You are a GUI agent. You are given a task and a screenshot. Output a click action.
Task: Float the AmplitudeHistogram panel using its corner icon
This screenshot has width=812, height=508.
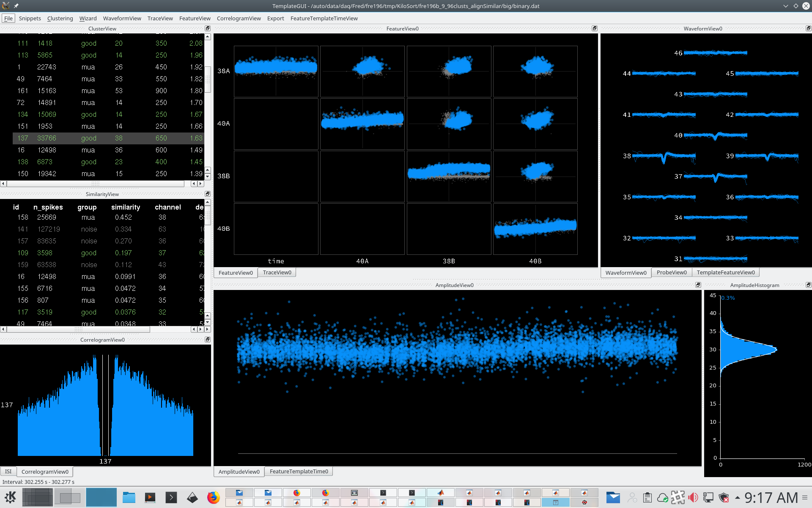click(x=808, y=285)
